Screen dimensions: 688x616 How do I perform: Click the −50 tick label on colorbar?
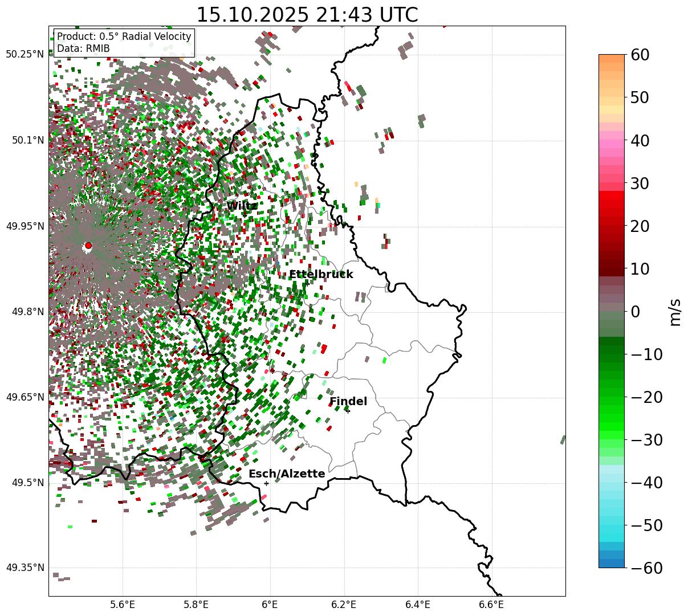tap(648, 525)
